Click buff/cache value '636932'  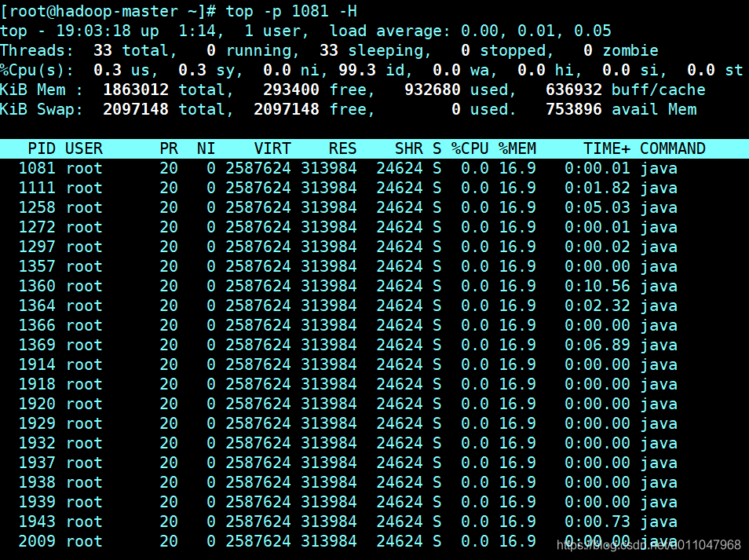(574, 90)
